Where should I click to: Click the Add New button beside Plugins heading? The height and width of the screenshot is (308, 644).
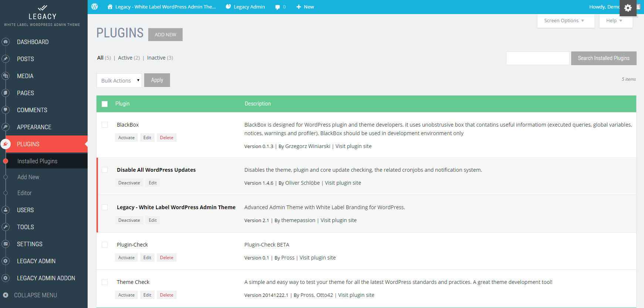click(165, 34)
